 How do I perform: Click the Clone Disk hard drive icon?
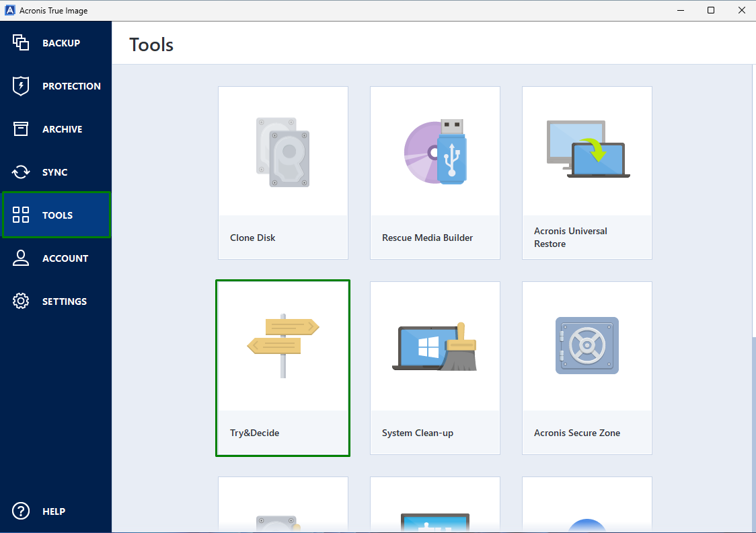point(282,151)
